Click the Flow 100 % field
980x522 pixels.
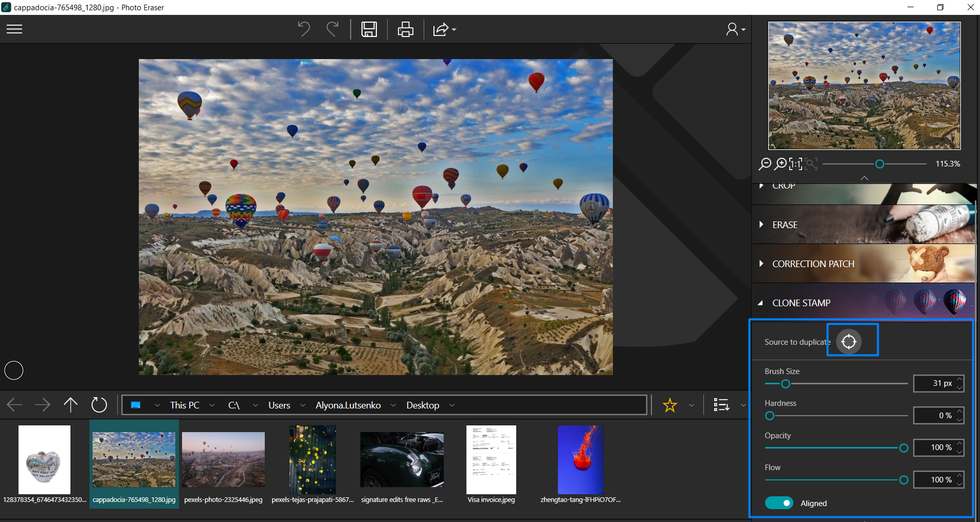tap(938, 479)
